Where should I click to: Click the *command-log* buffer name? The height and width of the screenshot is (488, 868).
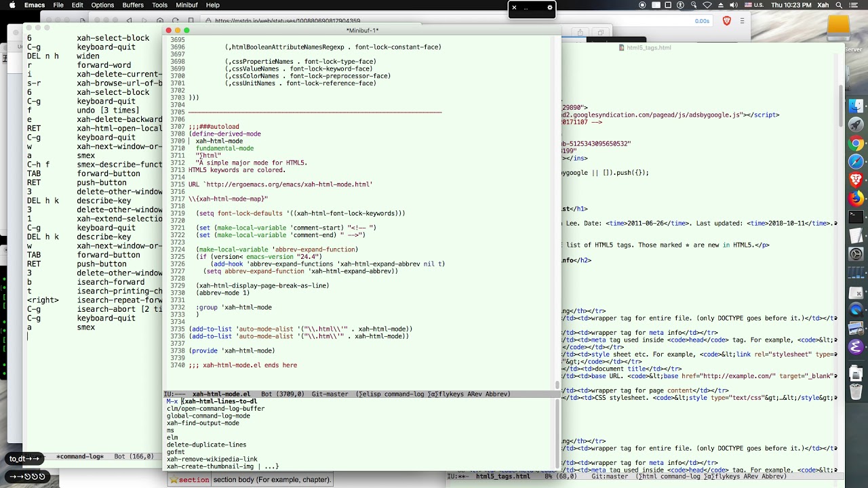coord(80,456)
